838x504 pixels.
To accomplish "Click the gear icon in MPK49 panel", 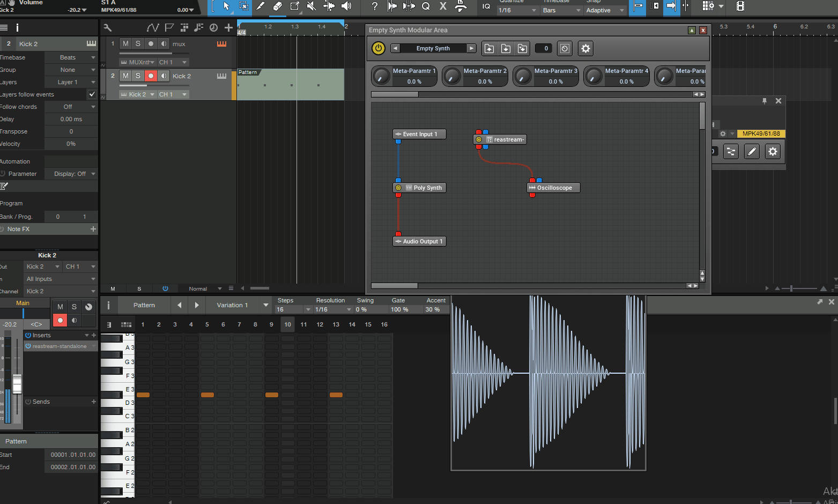I will 773,152.
